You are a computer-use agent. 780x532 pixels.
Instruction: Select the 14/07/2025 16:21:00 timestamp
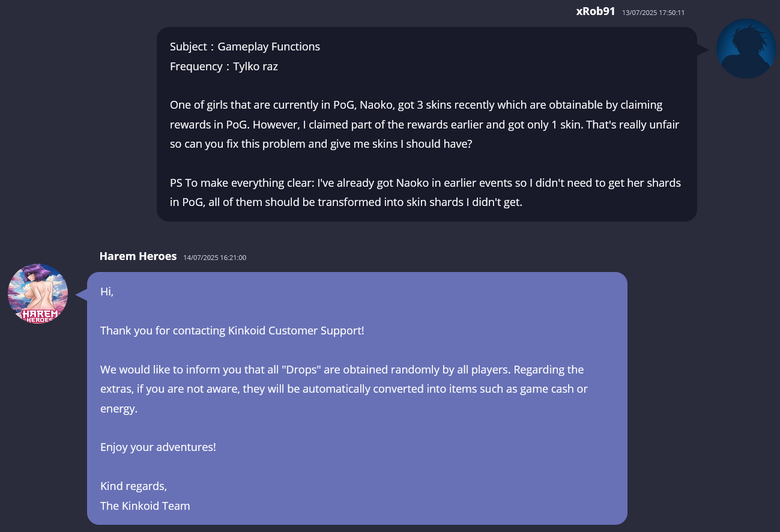click(x=215, y=258)
